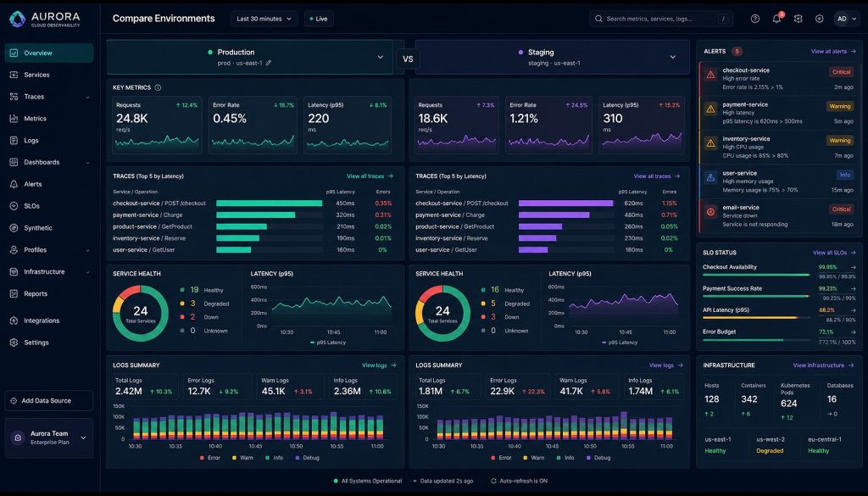868x496 pixels.
Task: Open the notifications bell icon
Action: tap(776, 19)
